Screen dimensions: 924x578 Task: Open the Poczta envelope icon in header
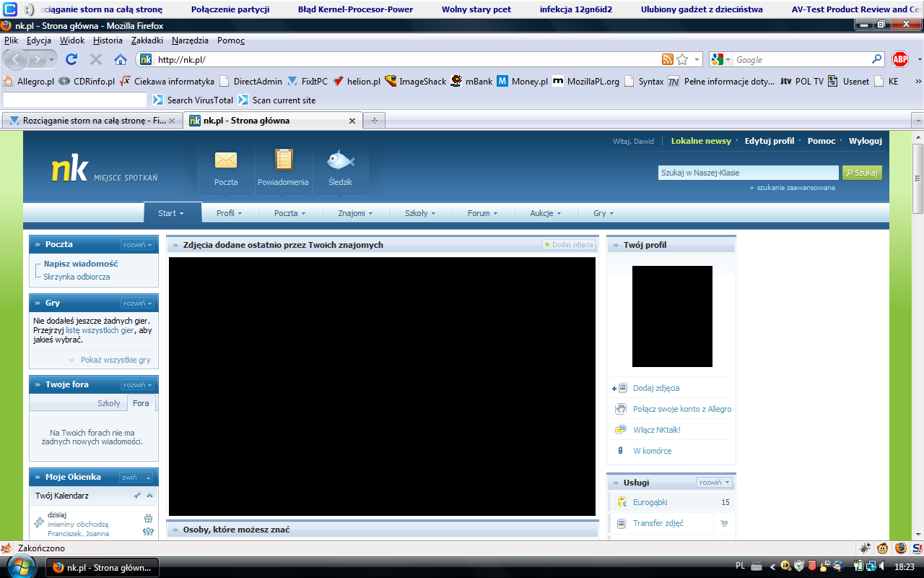point(226,160)
